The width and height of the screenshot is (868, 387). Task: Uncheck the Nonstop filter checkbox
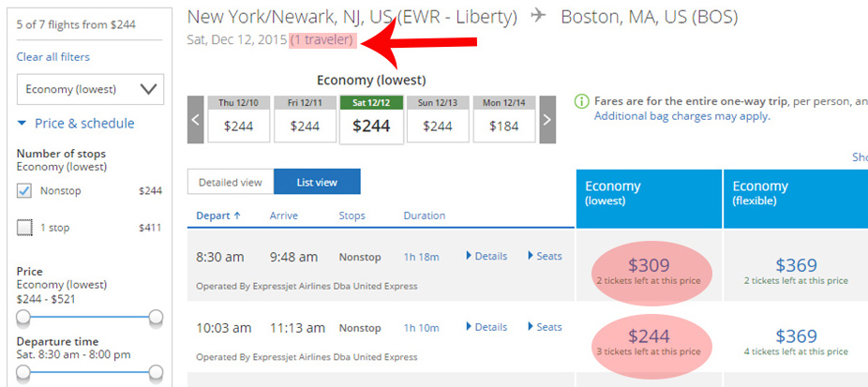click(x=24, y=191)
